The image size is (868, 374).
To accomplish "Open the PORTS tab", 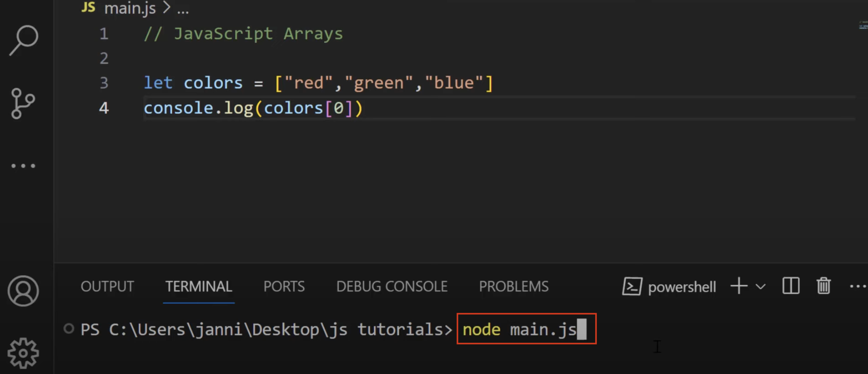I will 284,286.
